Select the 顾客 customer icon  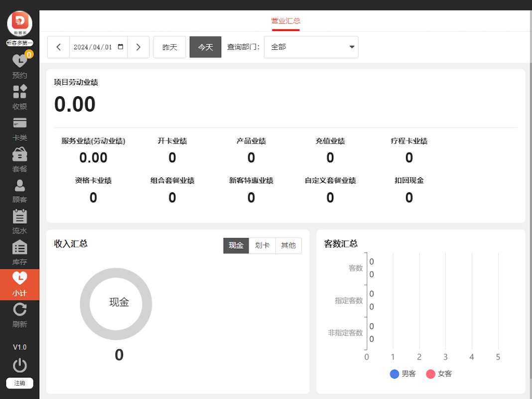point(19,191)
